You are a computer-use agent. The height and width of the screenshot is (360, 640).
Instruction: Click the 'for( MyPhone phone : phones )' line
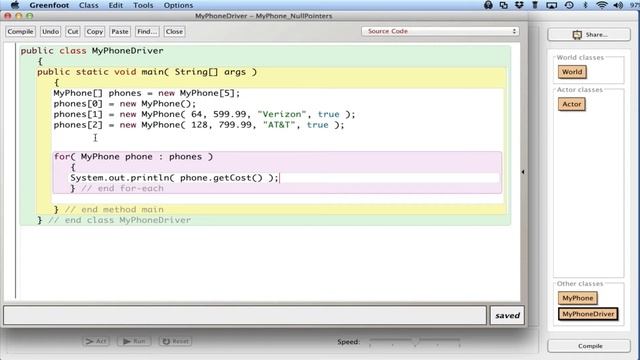pyautogui.click(x=133, y=157)
